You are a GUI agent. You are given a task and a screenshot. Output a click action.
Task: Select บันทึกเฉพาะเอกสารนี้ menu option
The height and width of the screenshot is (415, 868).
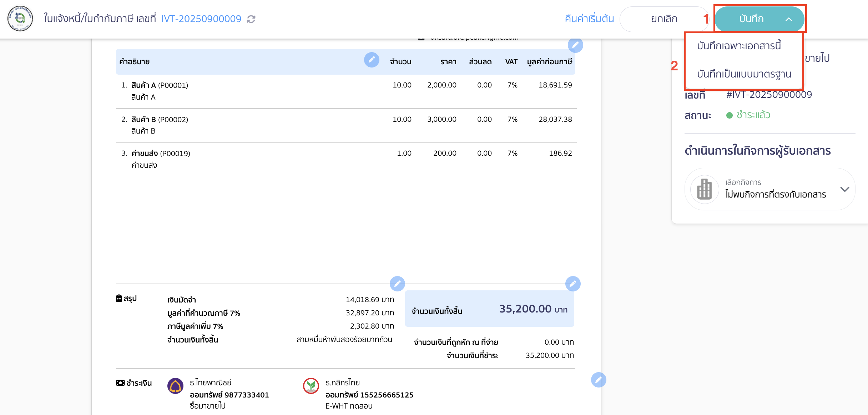(x=739, y=46)
